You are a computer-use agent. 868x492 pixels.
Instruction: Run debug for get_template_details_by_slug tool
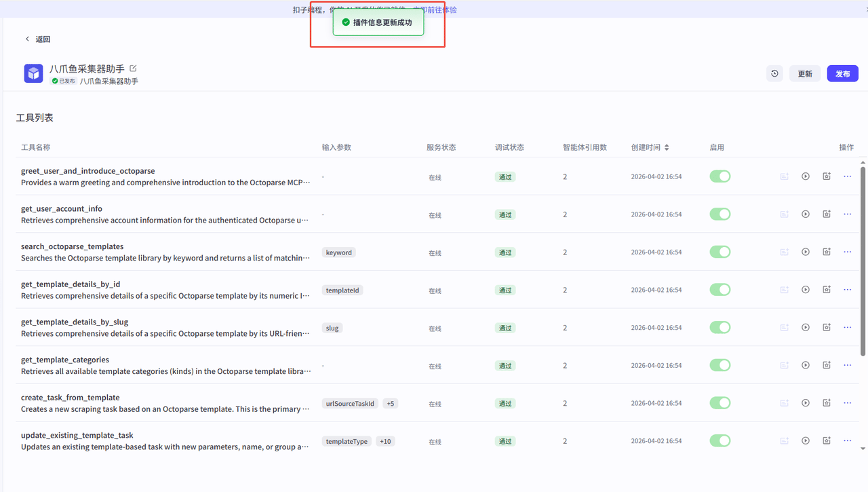[x=806, y=328]
